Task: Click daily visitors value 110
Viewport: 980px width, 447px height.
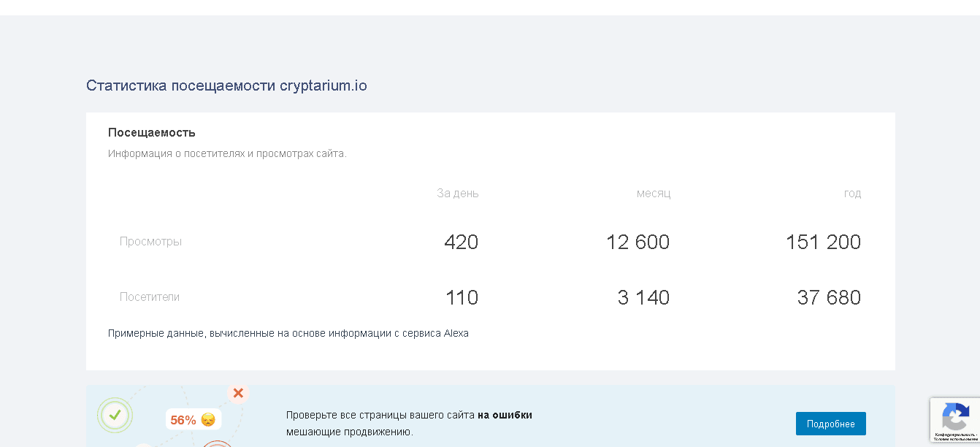Action: [462, 297]
